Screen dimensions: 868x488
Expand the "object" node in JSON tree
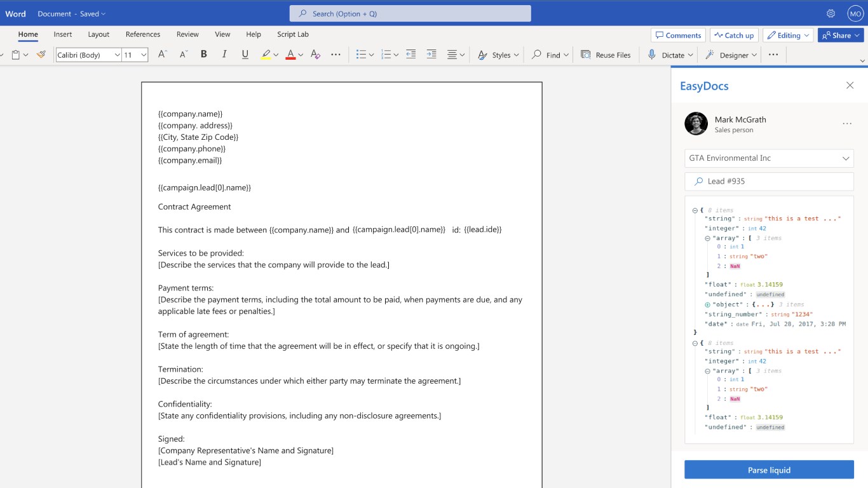tap(707, 304)
